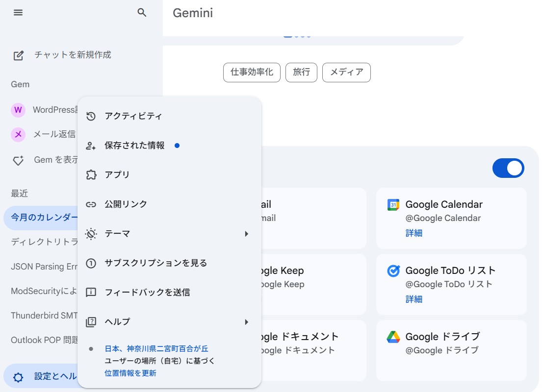Open Outlook POP 問題 recent chat
The height and width of the screenshot is (392, 543).
[x=44, y=341]
